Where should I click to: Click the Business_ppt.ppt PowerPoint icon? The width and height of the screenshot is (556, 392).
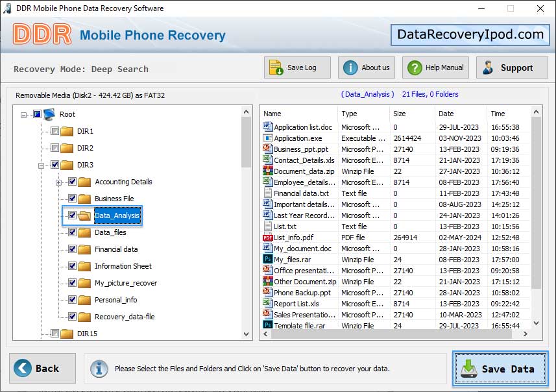(x=267, y=149)
